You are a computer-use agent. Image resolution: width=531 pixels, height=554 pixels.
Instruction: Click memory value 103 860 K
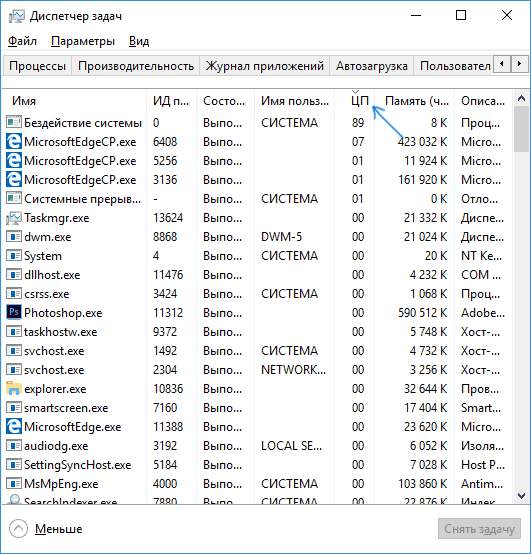click(x=423, y=484)
